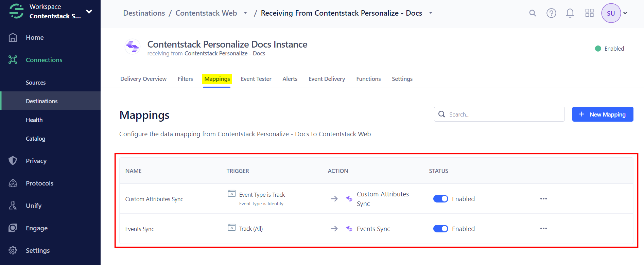Image resolution: width=644 pixels, height=265 pixels.
Task: Click the New Mapping button
Action: [x=603, y=114]
